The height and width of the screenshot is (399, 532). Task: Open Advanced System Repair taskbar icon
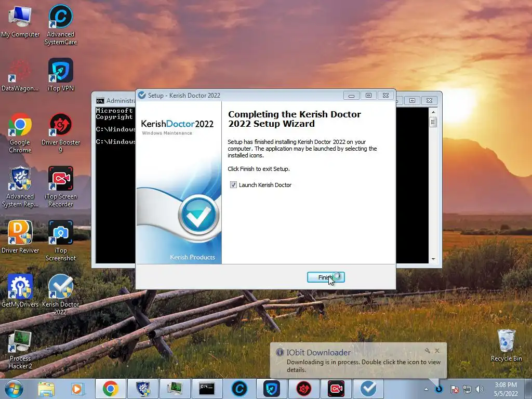point(143,389)
